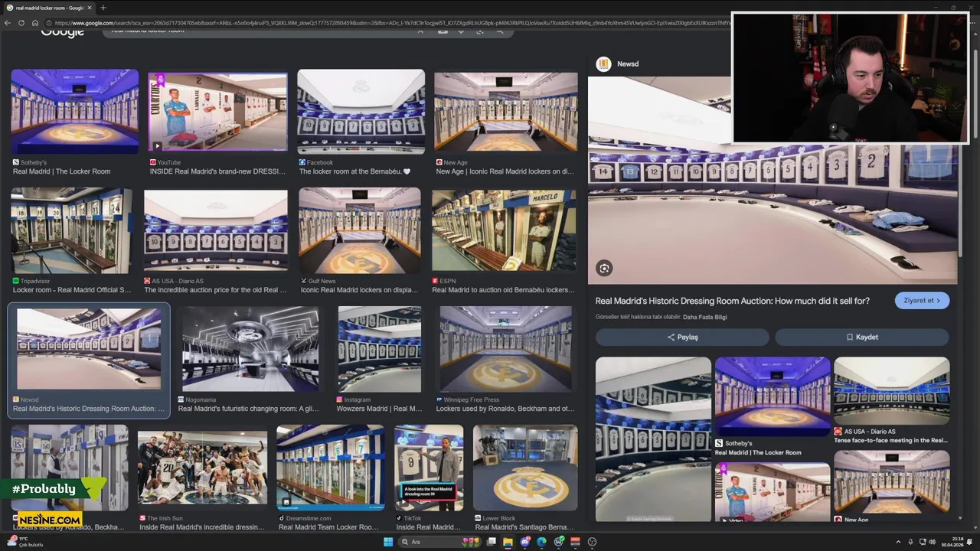Open the Historic Dressing Room Auction title link

pos(732,301)
